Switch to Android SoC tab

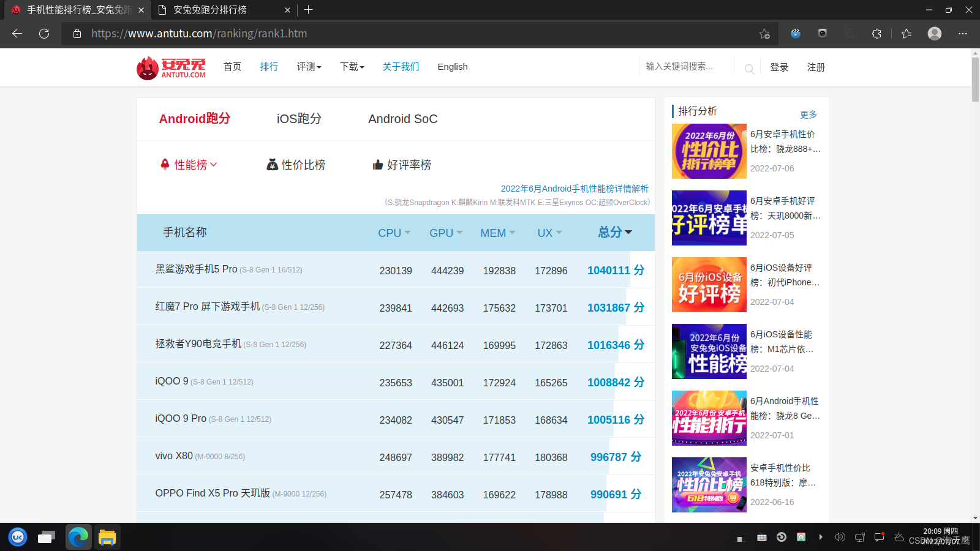pos(403,119)
